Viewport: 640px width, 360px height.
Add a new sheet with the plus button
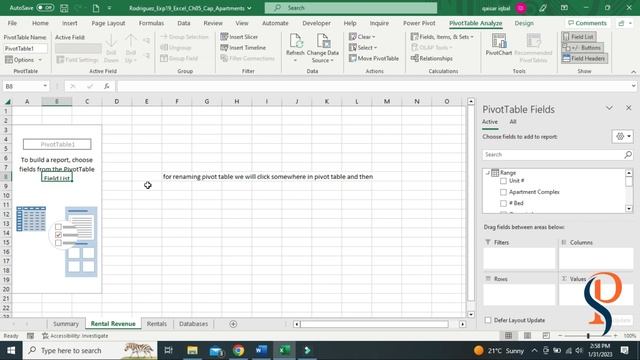233,324
